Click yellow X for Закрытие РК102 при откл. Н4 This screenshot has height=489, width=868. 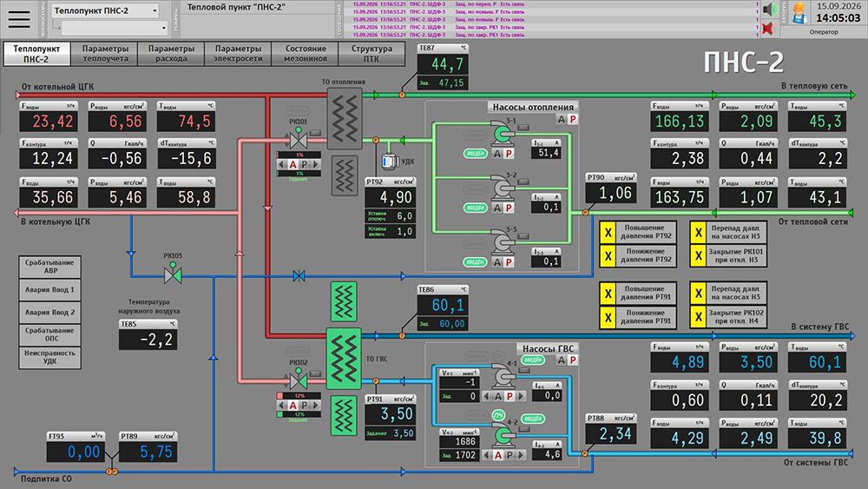coord(698,317)
